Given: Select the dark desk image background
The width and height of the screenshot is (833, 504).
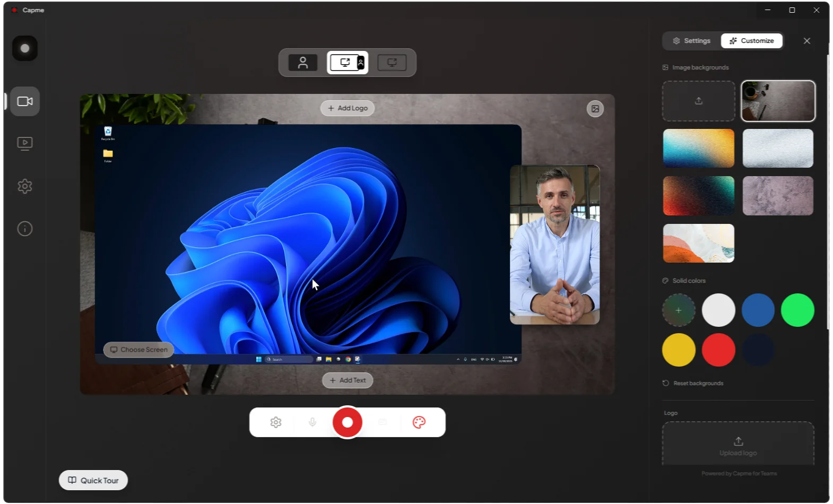Looking at the screenshot, I should click(778, 101).
